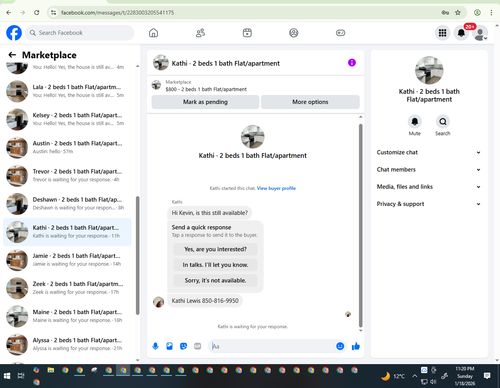Search within the conversation
This screenshot has height=388, width=500.
(443, 122)
